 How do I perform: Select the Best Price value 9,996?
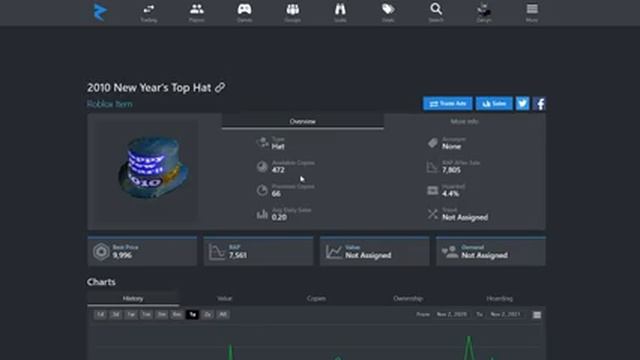tap(122, 256)
